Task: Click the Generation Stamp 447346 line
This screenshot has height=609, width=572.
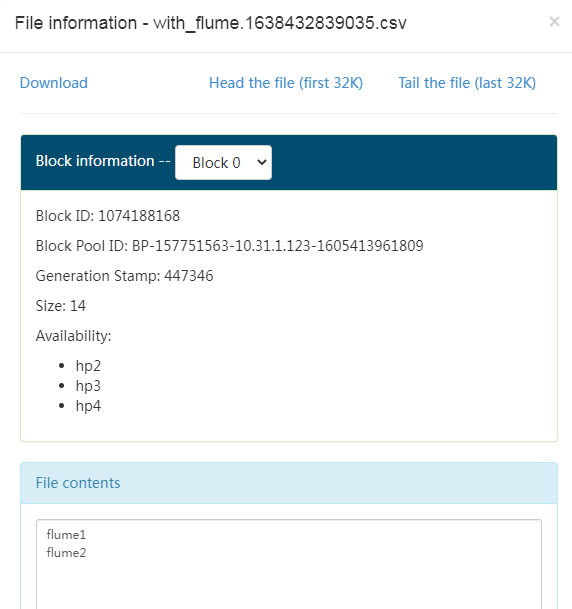Action: [x=124, y=276]
